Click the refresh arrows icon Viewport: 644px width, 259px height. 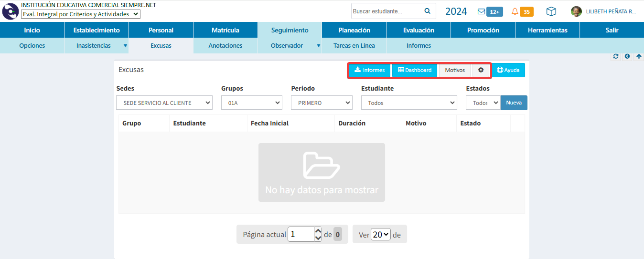coord(616,56)
